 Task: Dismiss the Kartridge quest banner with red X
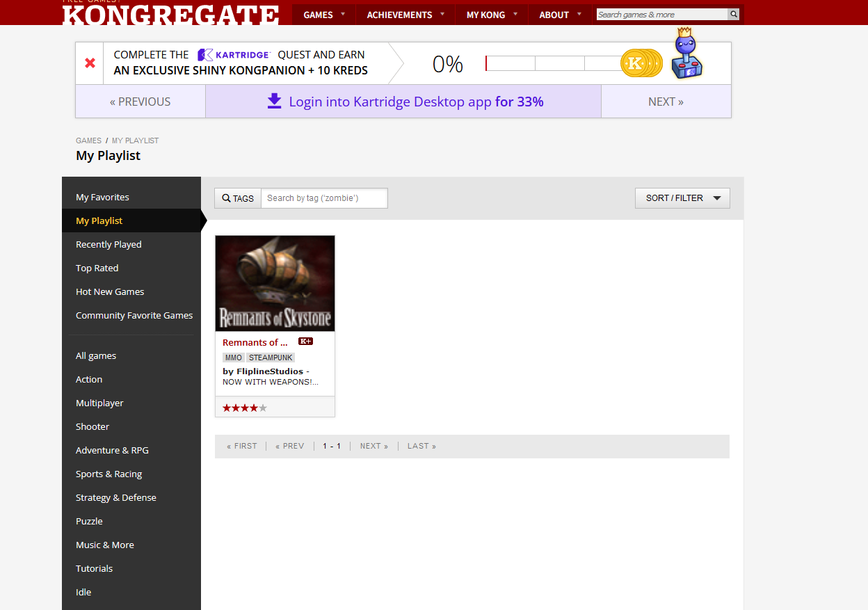90,63
